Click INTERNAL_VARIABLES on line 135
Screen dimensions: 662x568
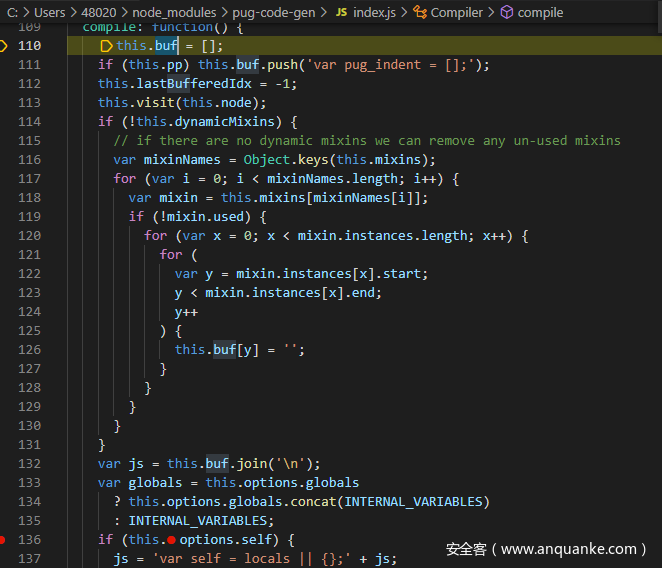pyautogui.click(x=200, y=521)
